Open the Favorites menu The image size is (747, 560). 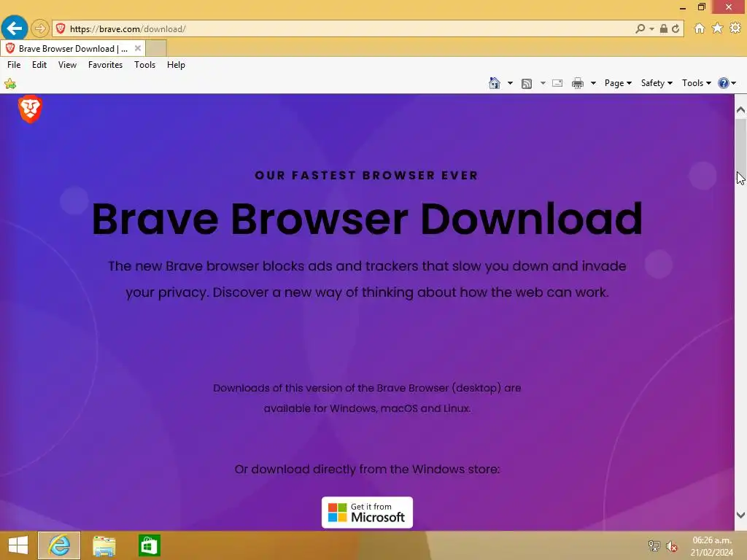(105, 65)
